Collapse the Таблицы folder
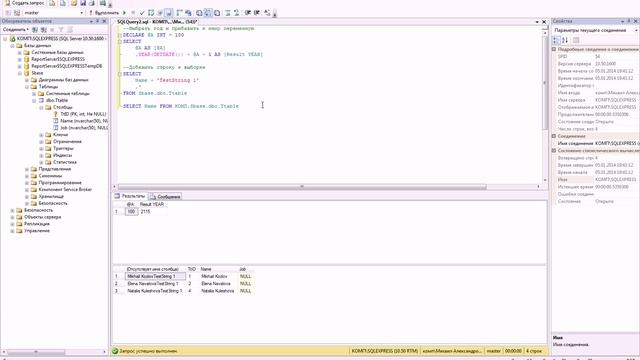Viewport: 640px width, 360px height. (27, 87)
